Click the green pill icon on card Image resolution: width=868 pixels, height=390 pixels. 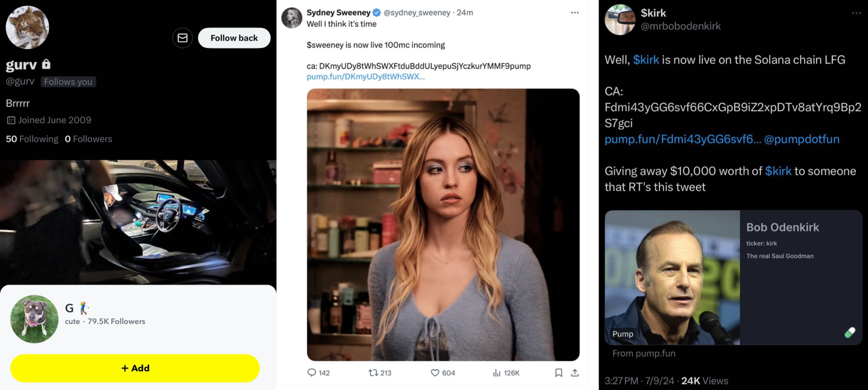point(849,332)
